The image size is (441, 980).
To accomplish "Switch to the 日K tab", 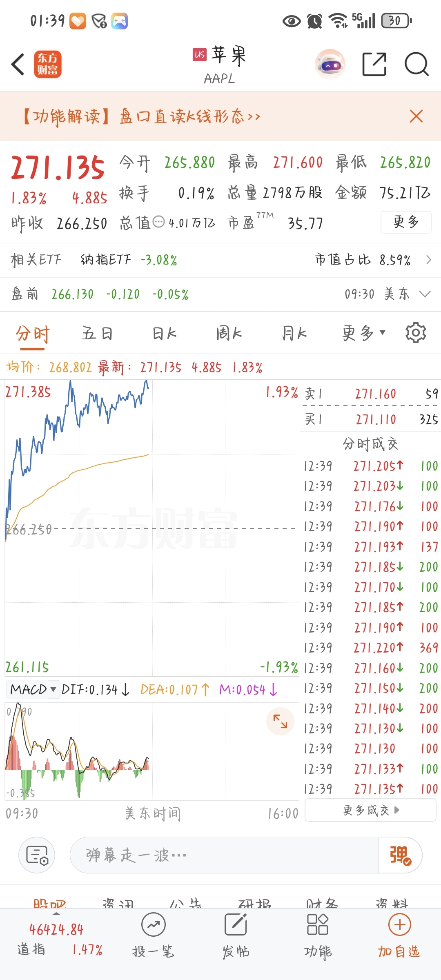I will tap(164, 334).
